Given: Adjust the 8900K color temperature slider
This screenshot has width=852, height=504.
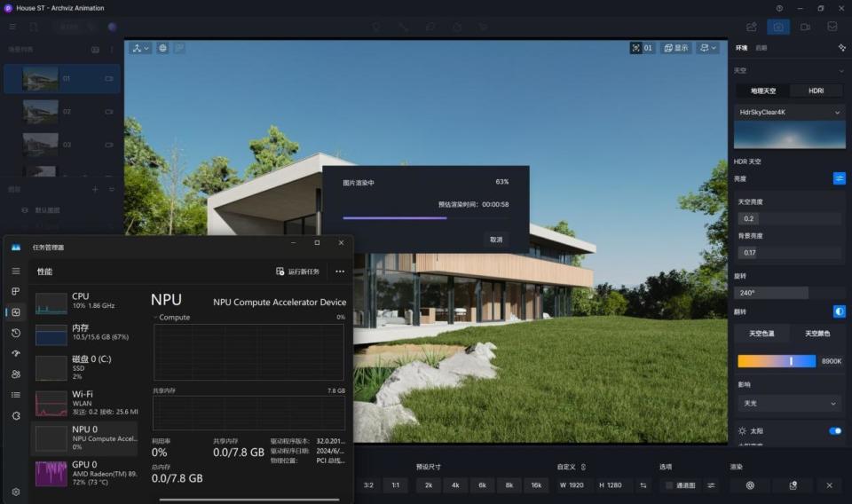Looking at the screenshot, I should pyautogui.click(x=777, y=361).
